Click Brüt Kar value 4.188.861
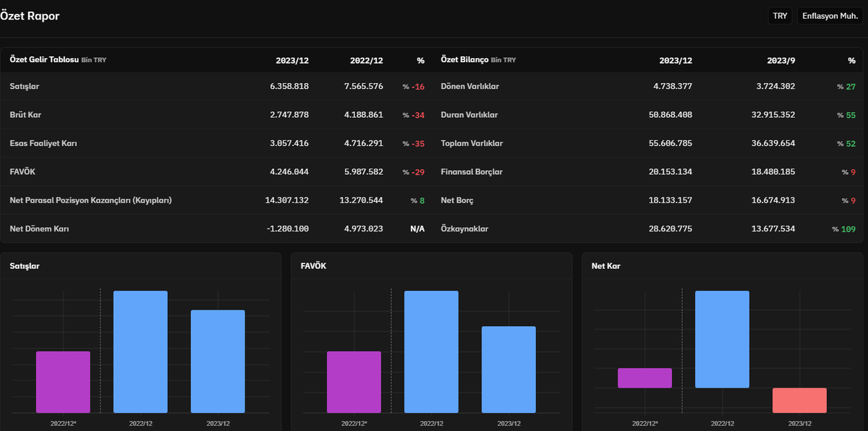This screenshot has width=868, height=431. point(363,115)
